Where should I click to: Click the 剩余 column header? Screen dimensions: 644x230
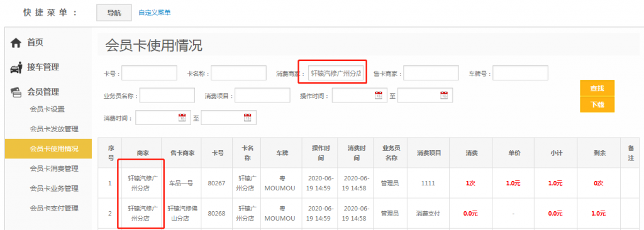pyautogui.click(x=599, y=153)
